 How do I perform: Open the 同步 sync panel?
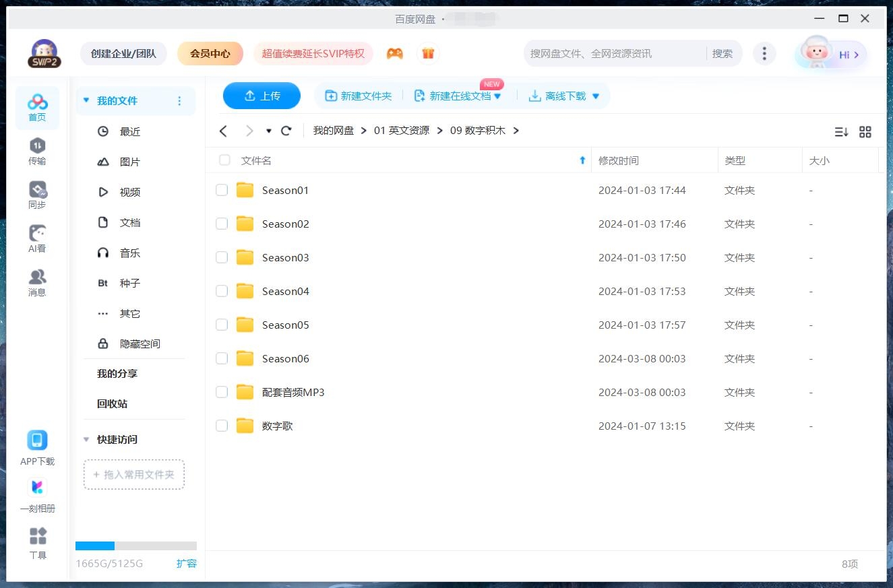[x=37, y=195]
